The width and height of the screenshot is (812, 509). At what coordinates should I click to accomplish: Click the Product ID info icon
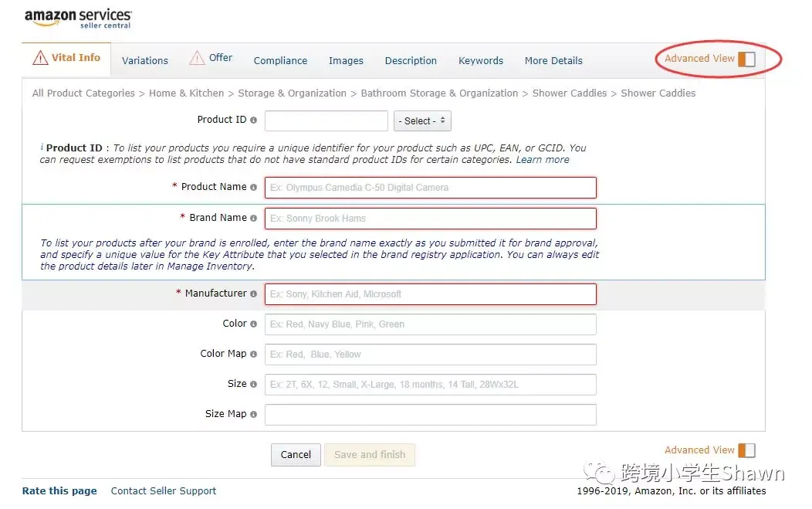point(253,120)
